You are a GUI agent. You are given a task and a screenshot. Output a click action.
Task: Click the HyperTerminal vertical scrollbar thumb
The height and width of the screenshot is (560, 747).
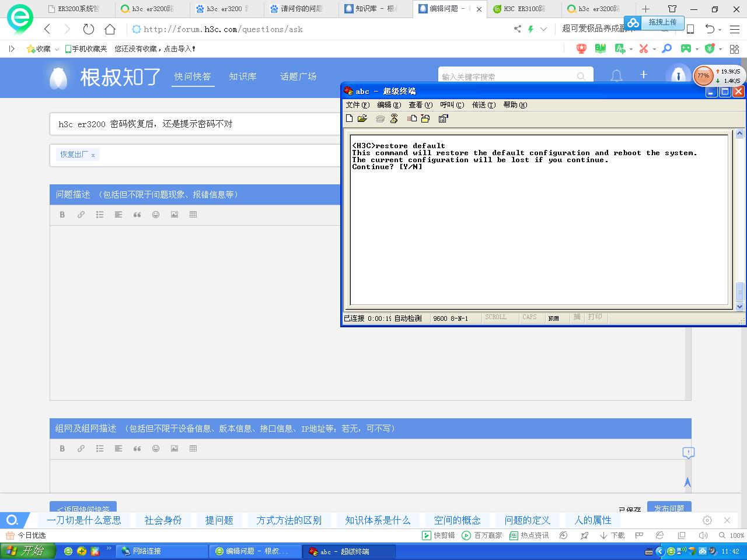tap(740, 290)
